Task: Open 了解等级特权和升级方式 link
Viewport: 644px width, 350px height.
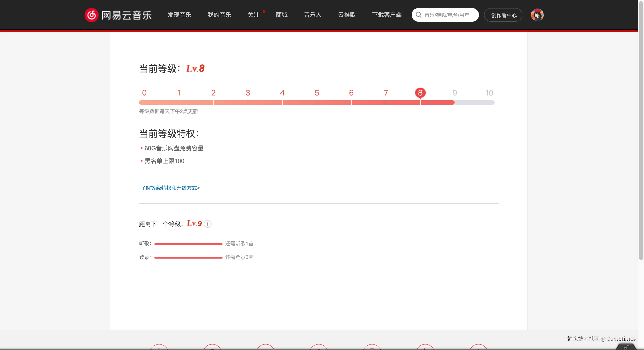Action: coord(170,188)
